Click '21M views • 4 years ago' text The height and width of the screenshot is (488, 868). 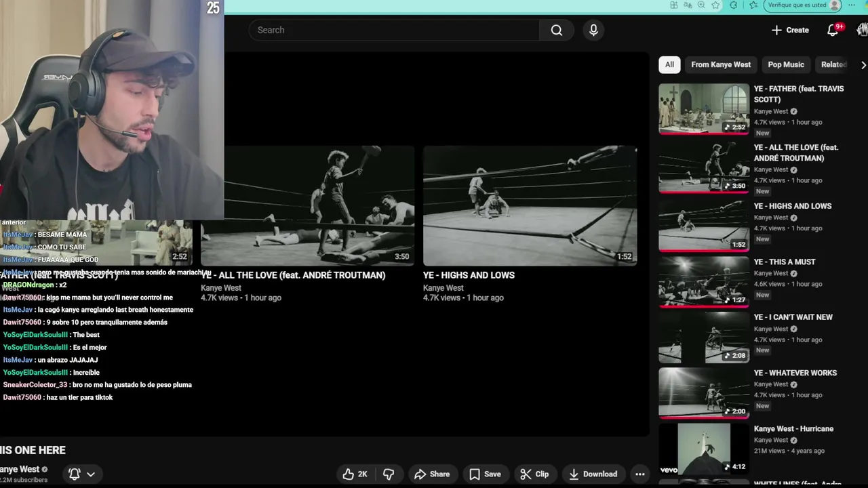[x=789, y=451]
